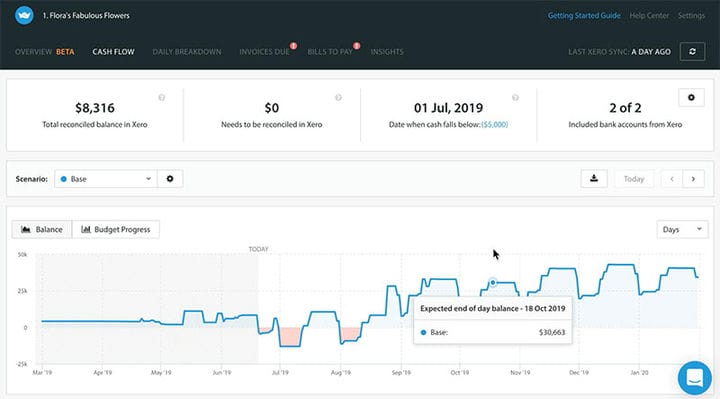Screen dimensions: 720x399
Task: Open Daily Breakdown tab
Action: tap(187, 51)
